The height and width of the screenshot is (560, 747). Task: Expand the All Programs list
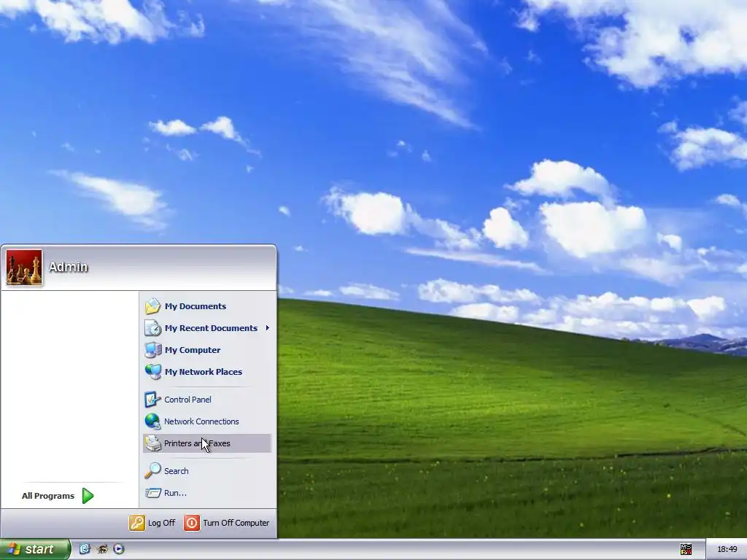point(58,496)
